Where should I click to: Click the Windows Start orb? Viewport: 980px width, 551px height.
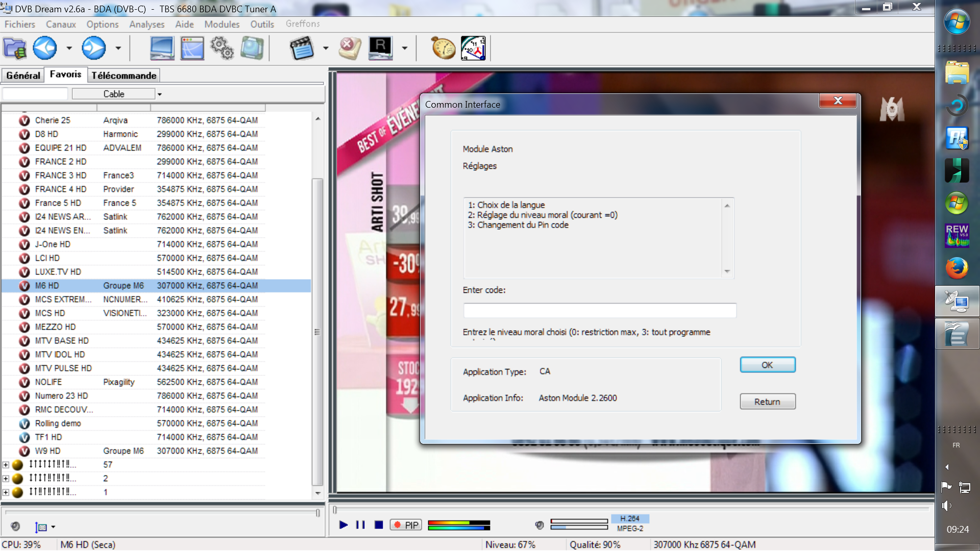(x=957, y=22)
